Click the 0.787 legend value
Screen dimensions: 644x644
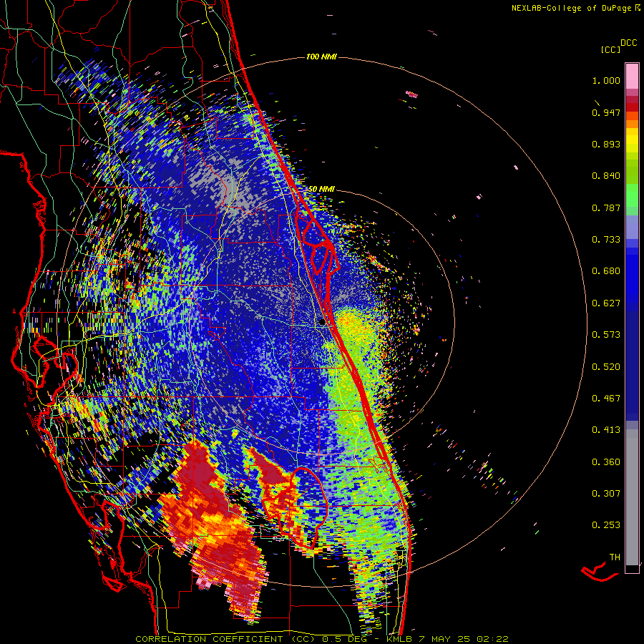606,208
